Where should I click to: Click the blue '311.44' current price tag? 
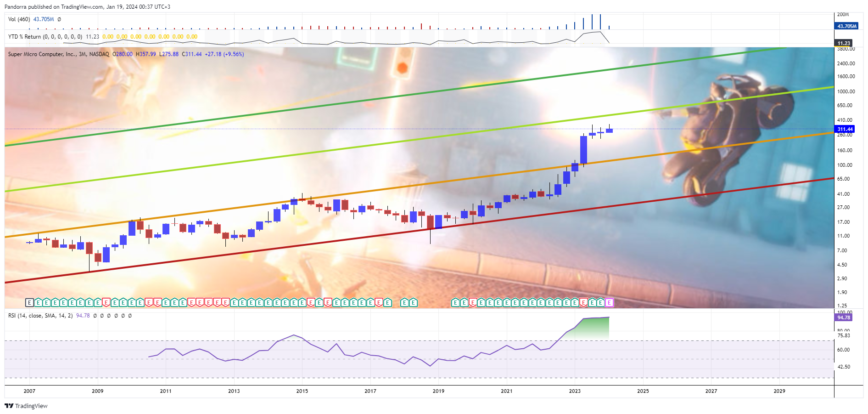click(x=845, y=129)
